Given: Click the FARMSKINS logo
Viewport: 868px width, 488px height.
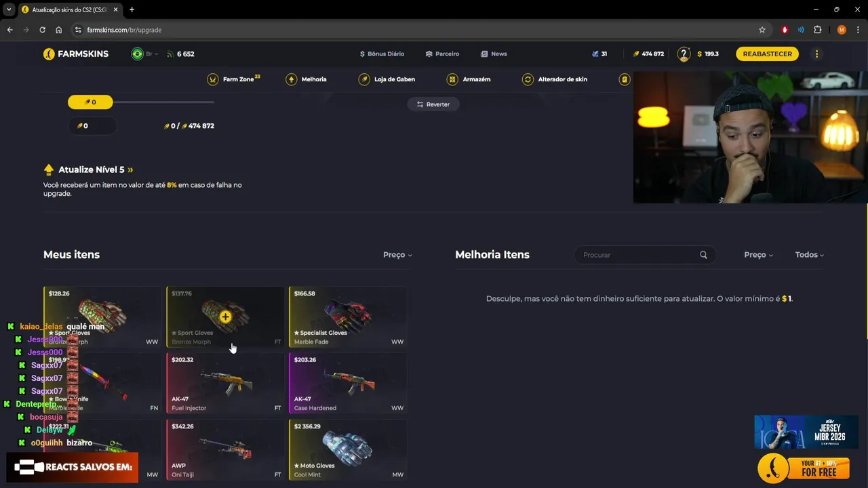Looking at the screenshot, I should coord(76,54).
